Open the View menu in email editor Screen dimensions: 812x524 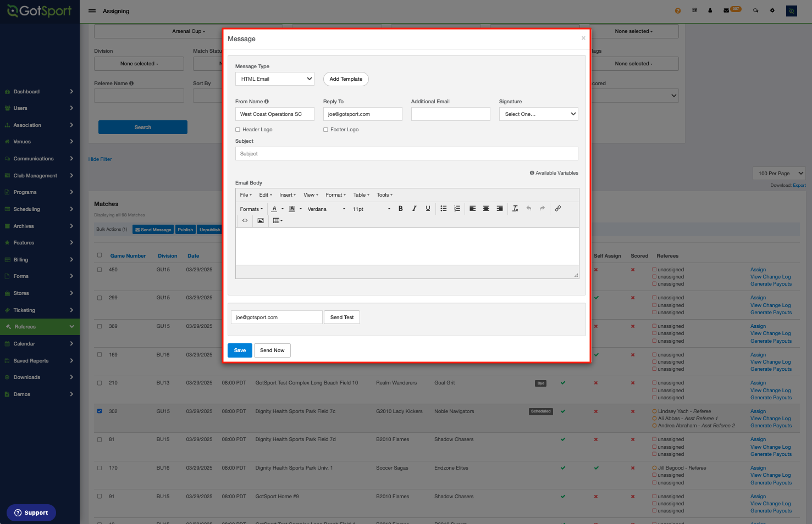click(x=311, y=195)
